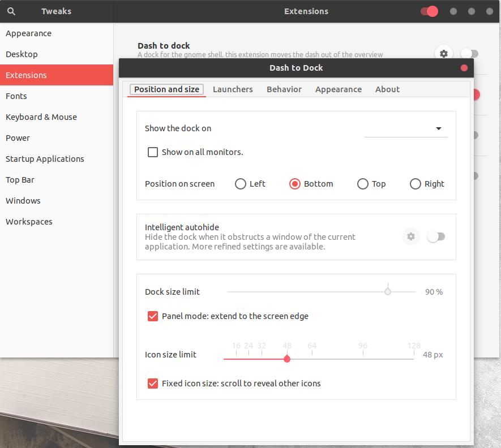Screen dimensions: 501x448
Task: Select Fonts in Tweaks sidebar
Action: click(57, 96)
